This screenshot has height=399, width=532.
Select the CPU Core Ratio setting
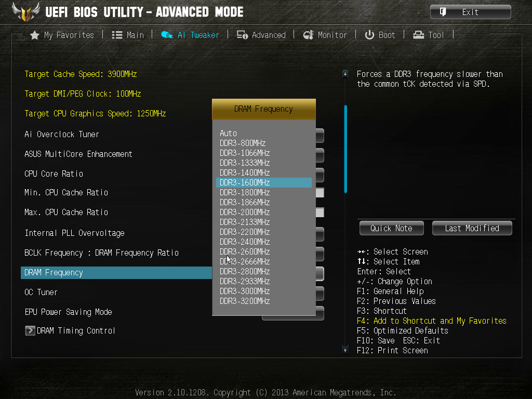click(54, 174)
